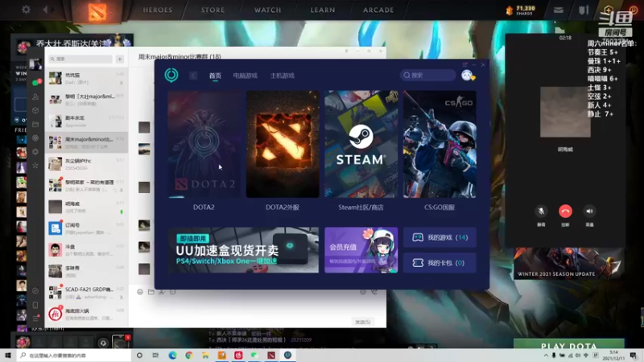Open the 海底捞火锅 chat
Screen dimensions: 644x362
(86, 314)
